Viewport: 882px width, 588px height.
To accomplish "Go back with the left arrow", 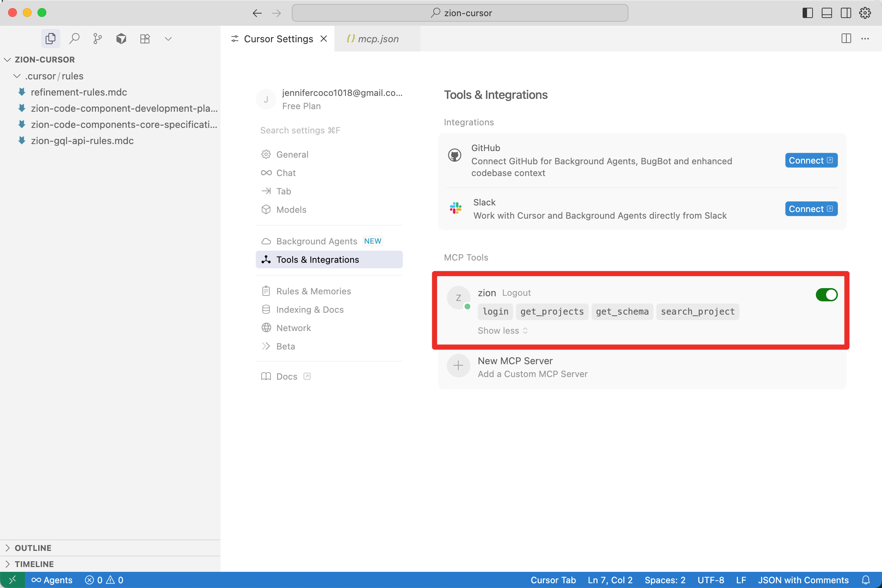I will tap(257, 13).
